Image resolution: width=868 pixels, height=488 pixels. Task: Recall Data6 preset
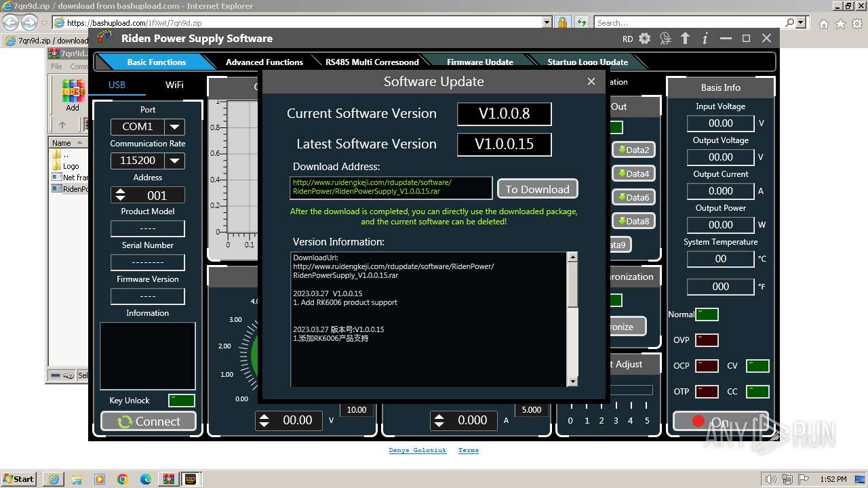pos(633,197)
